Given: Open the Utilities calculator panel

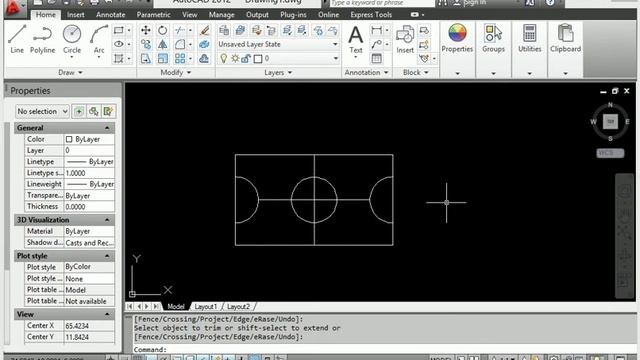Looking at the screenshot, I should pos(529,38).
